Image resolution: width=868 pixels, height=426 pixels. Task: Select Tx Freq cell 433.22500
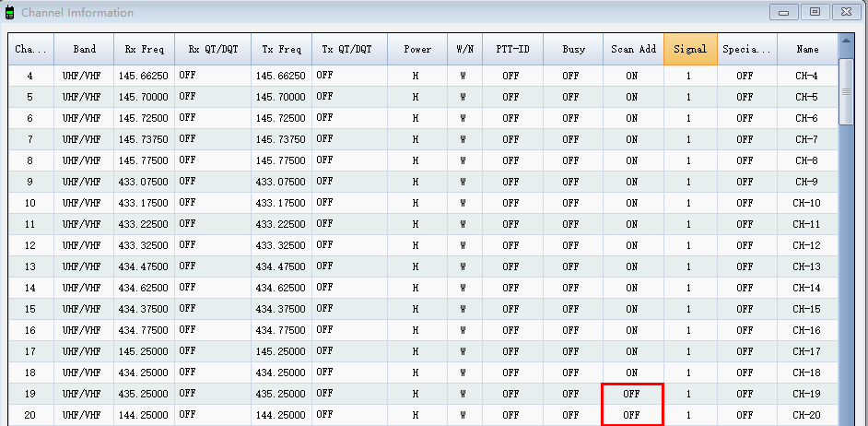281,224
